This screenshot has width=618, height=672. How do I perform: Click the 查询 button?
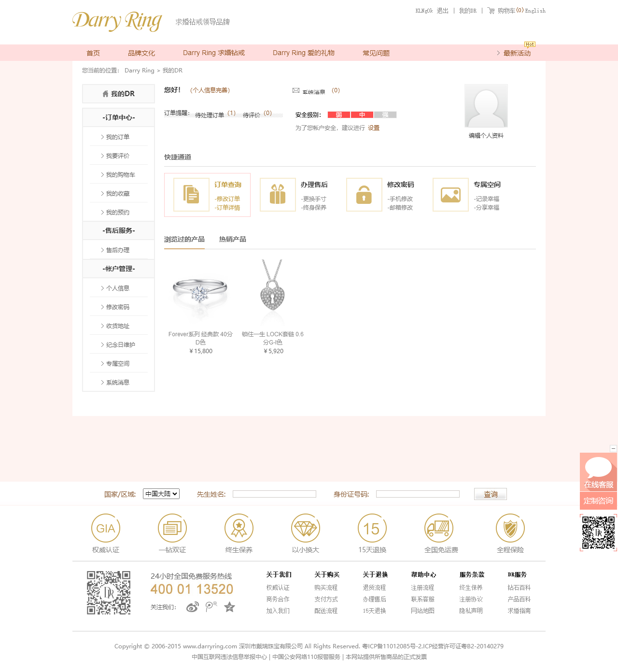pos(490,494)
